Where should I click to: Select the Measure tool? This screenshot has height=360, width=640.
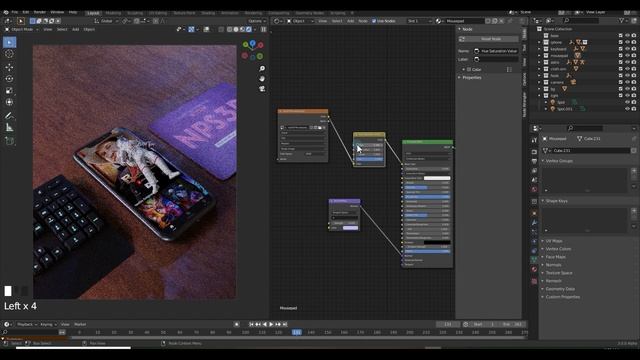point(9,128)
